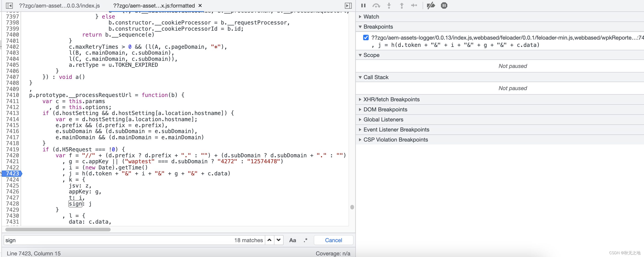Click 'Not paused' text under Scope
The width and height of the screenshot is (644, 257).
(x=513, y=66)
